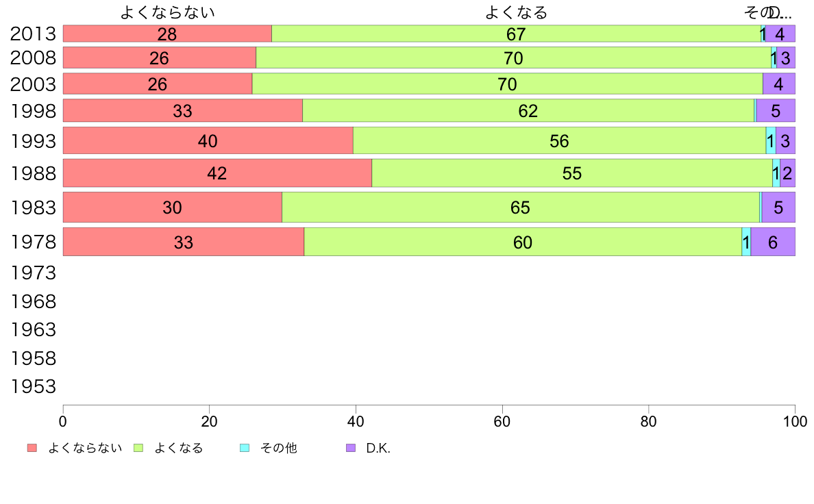The image size is (814, 504).
Task: Click the よくならない column header text
Action: 167,12
